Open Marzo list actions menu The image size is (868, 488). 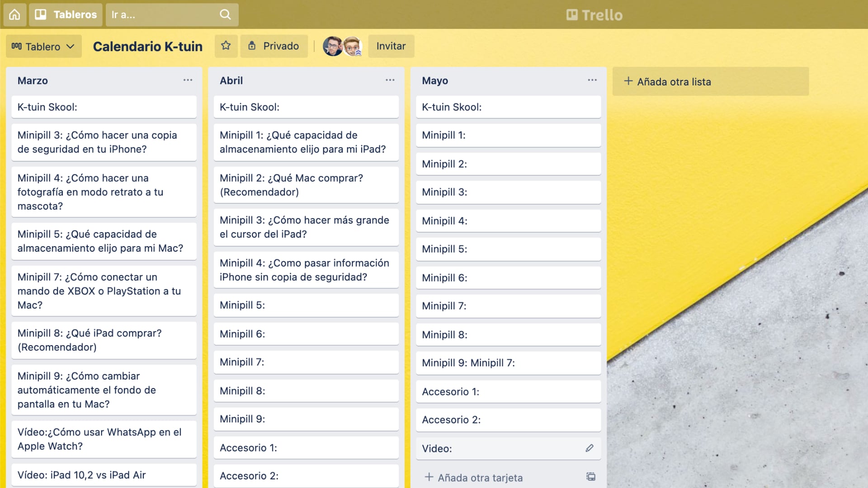[x=188, y=80]
